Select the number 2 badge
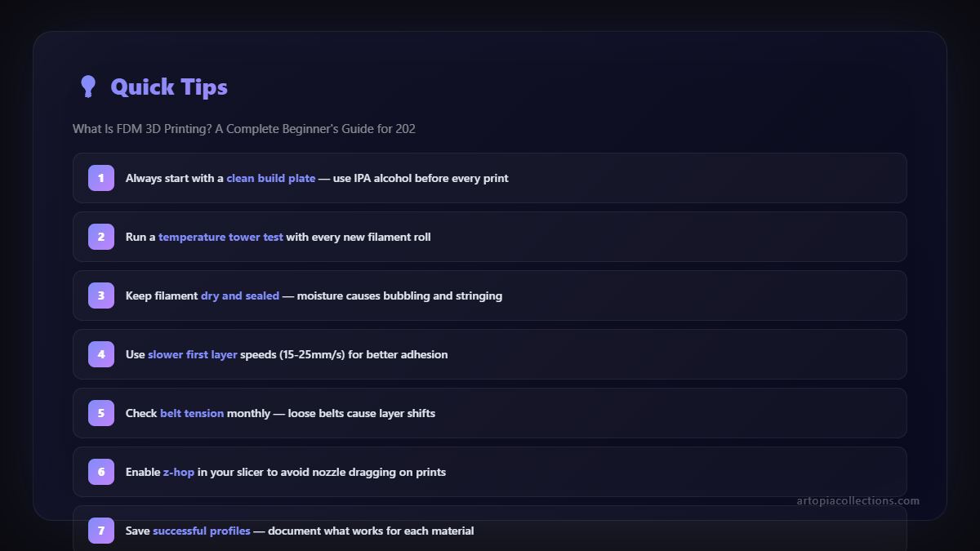980x551 pixels. [101, 237]
